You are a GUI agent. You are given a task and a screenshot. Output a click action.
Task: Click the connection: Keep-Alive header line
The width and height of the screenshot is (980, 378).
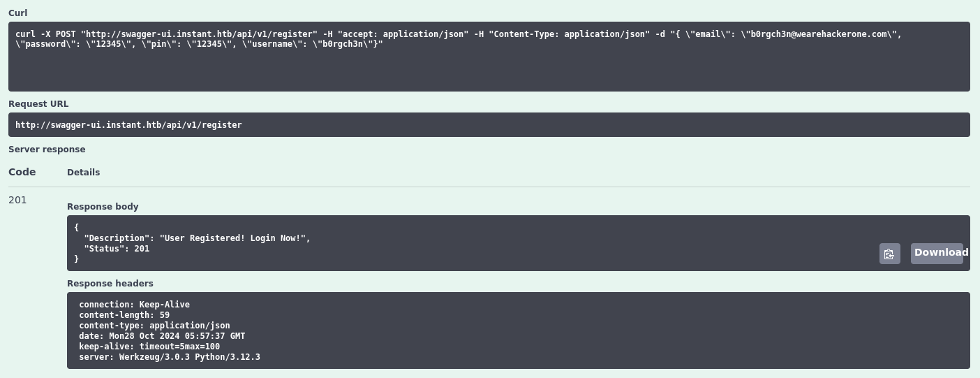pyautogui.click(x=134, y=305)
